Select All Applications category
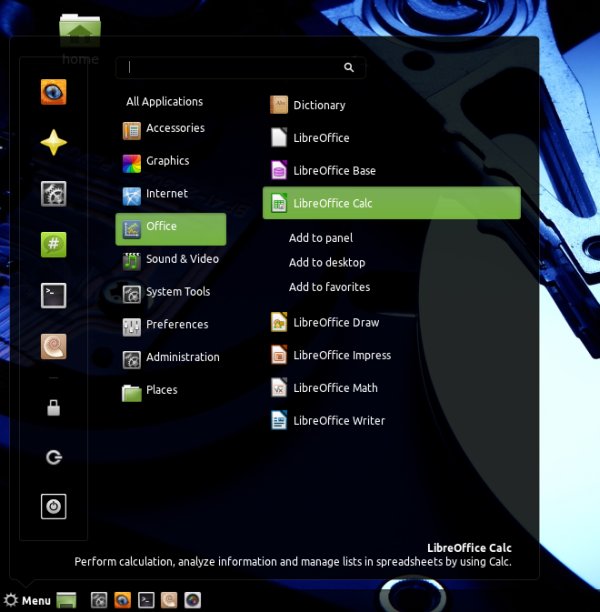 (x=164, y=101)
